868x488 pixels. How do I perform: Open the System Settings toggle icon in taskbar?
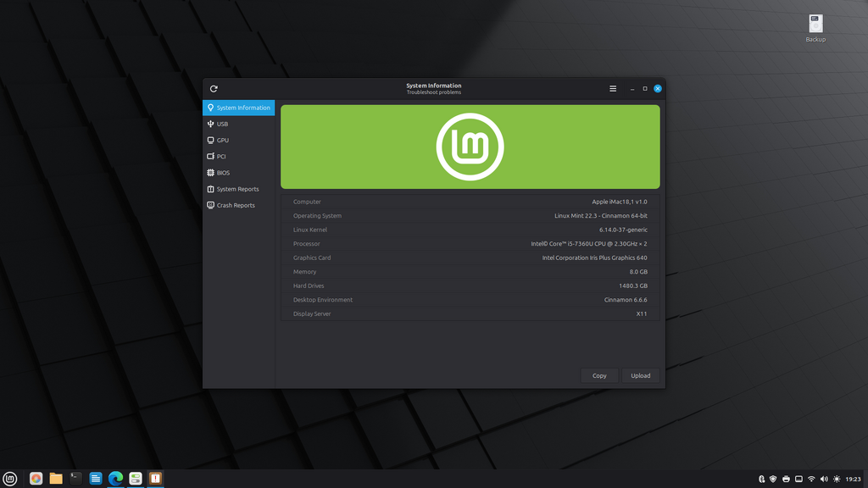(136, 479)
